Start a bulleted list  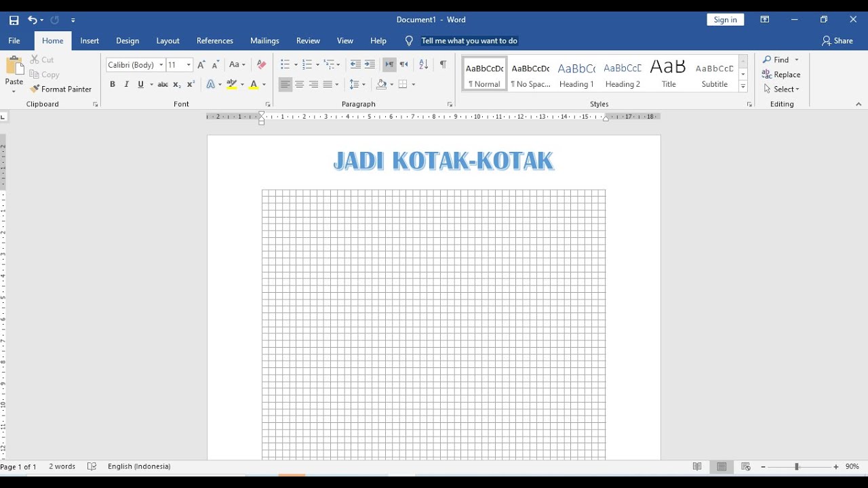285,64
